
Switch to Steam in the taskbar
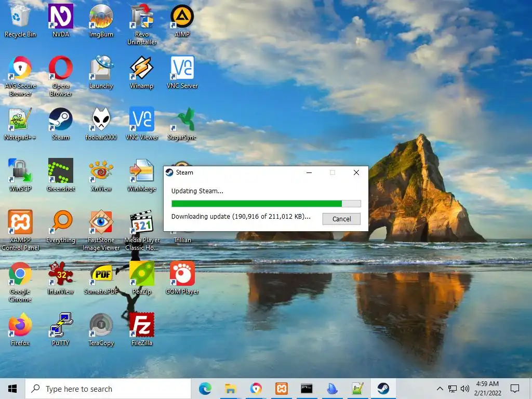383,389
